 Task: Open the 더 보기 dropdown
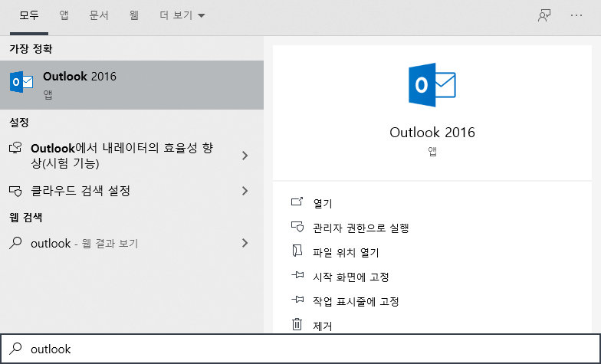pyautogui.click(x=182, y=15)
